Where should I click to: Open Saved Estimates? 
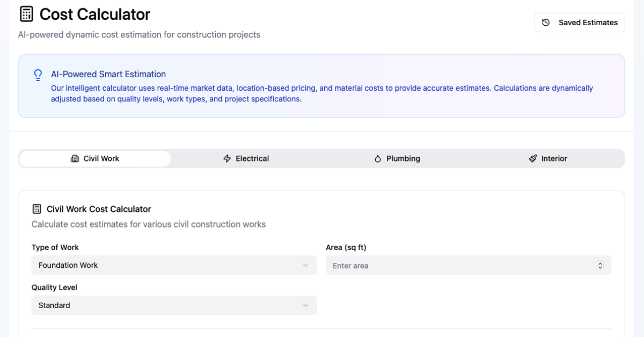pyautogui.click(x=579, y=23)
